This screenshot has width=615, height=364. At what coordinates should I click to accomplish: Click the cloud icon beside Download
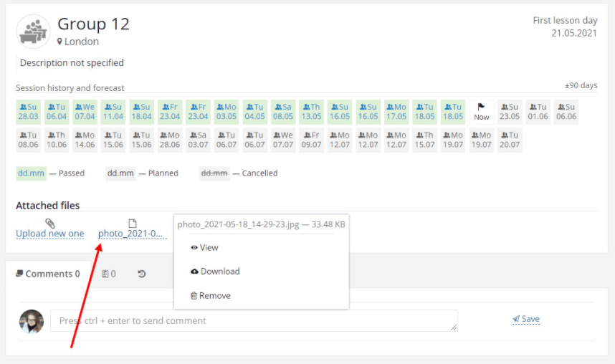point(194,272)
